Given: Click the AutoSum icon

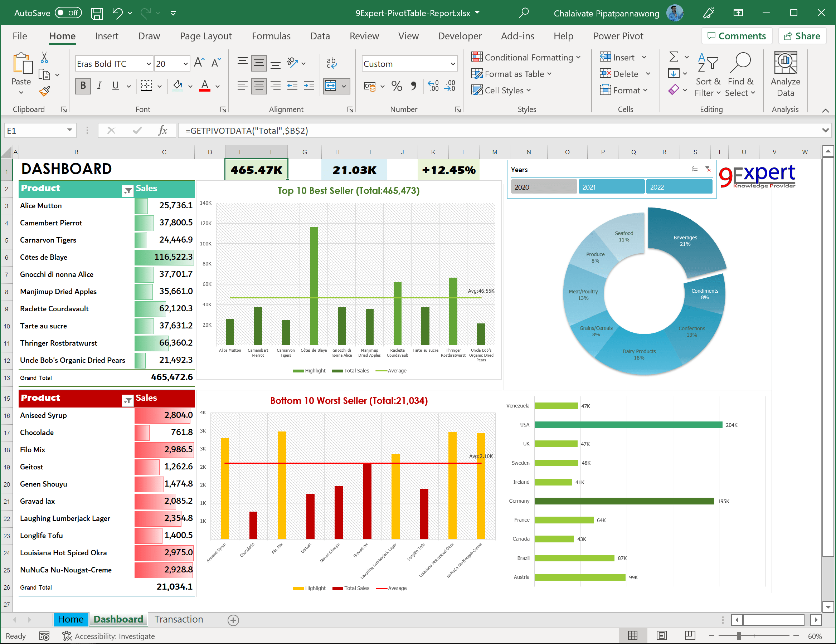Looking at the screenshot, I should pyautogui.click(x=674, y=57).
